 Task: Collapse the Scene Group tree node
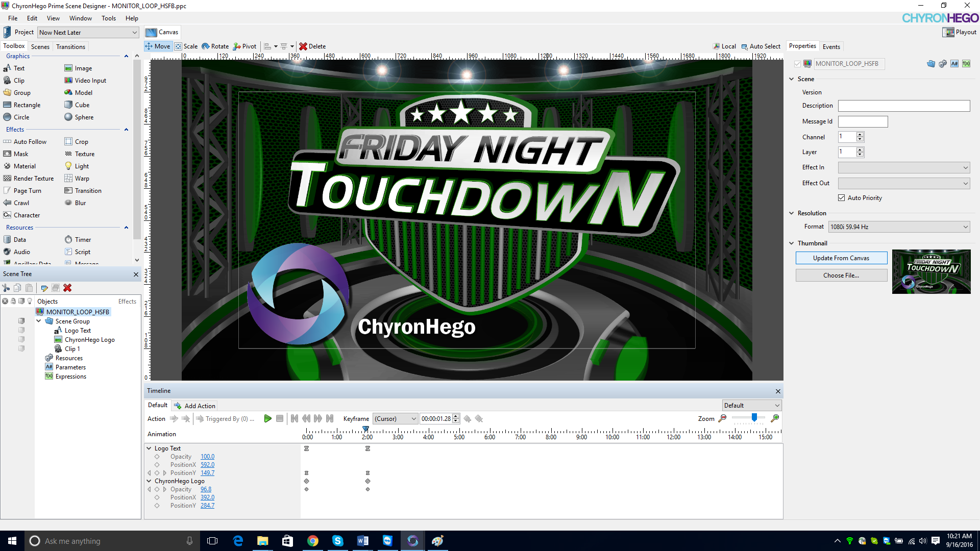coord(39,321)
